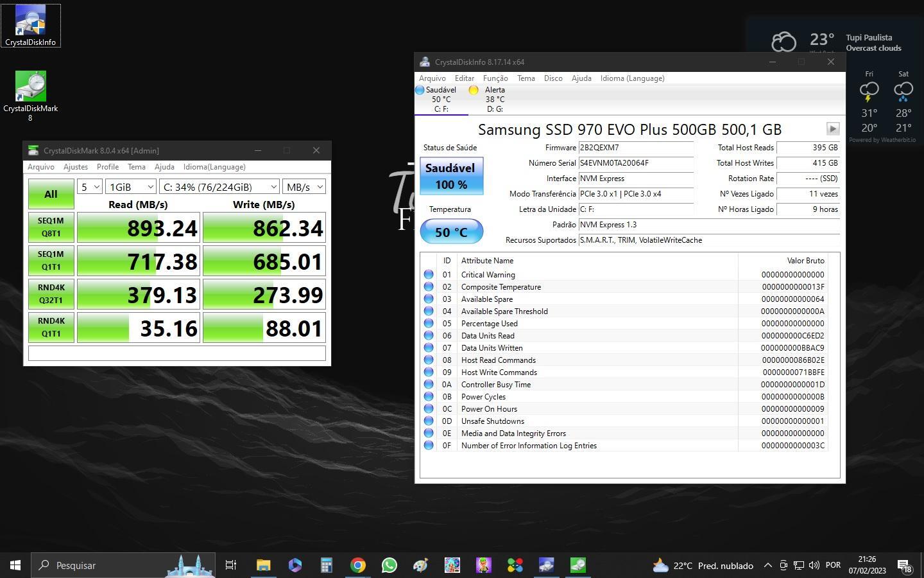
Task: Click the status circle of Unsafe Shutdowns row
Action: 429,421
